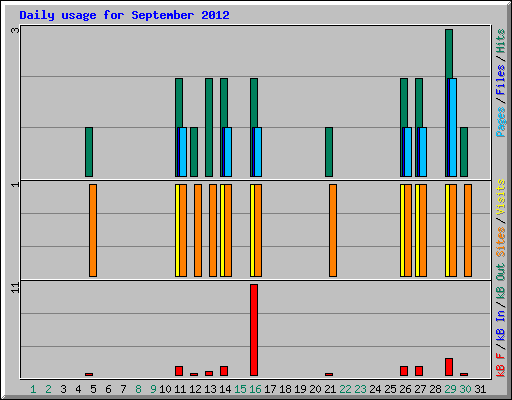Click the cyan Pages bar for day 27
Viewport: 512px width, 400px height.
(423, 152)
